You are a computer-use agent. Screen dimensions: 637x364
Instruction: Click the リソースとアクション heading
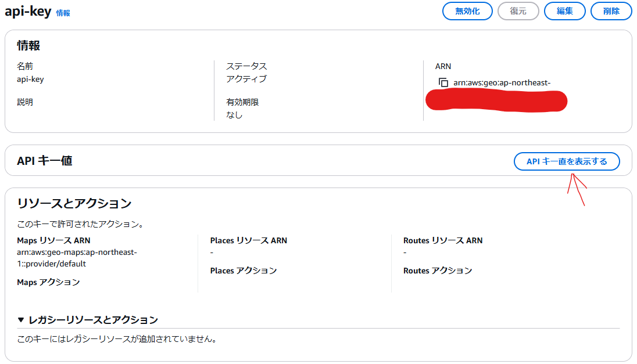(74, 203)
